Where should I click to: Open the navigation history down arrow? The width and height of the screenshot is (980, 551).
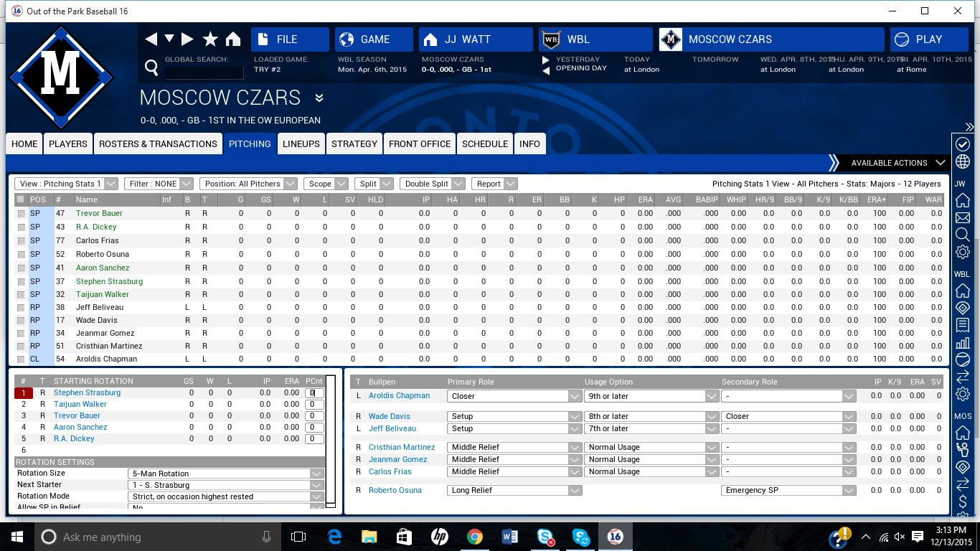pyautogui.click(x=169, y=38)
